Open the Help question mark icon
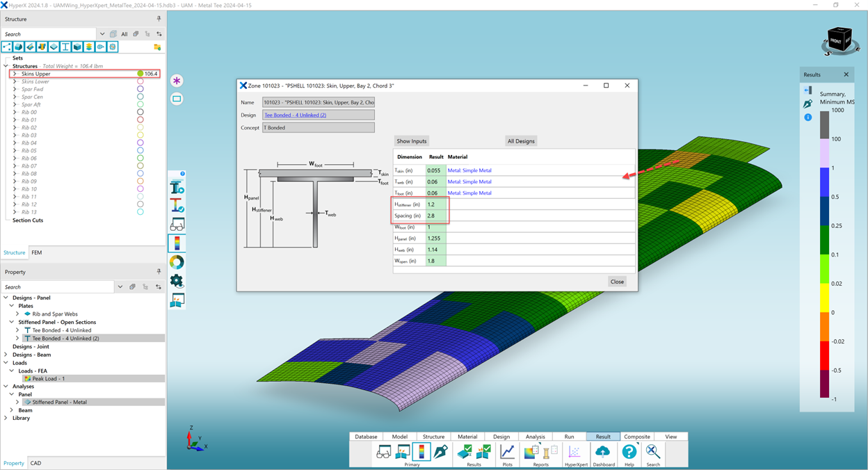Screen dimensions: 868x470 pos(629,452)
